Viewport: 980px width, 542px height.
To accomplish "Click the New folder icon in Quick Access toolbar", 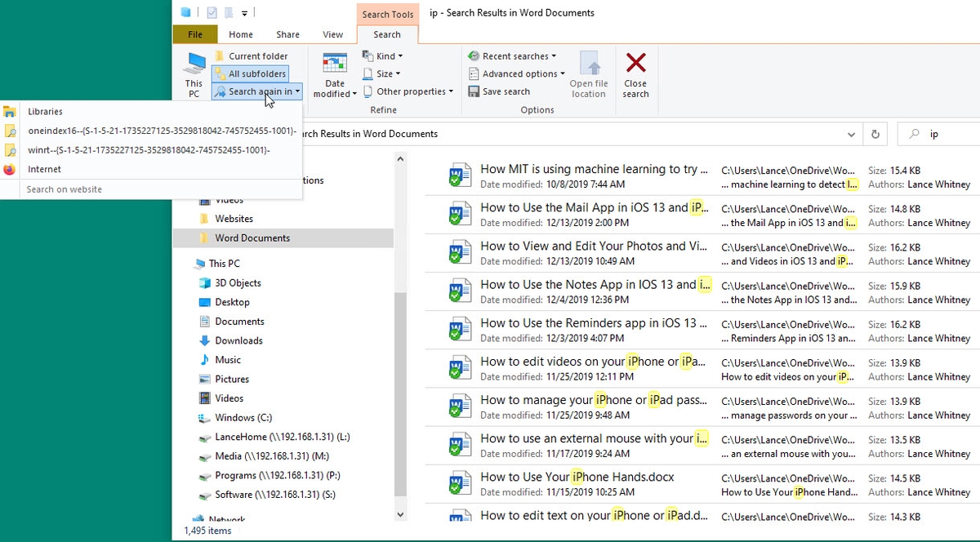I will click(227, 12).
